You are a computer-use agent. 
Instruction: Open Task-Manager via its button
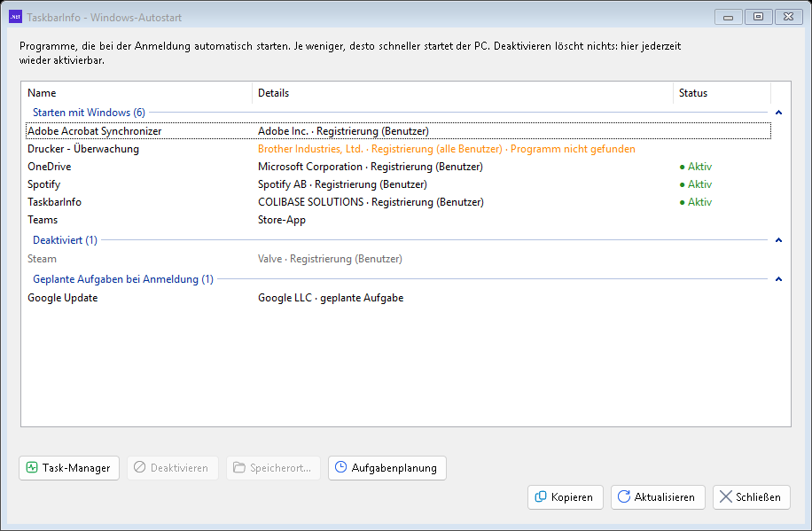(x=69, y=468)
